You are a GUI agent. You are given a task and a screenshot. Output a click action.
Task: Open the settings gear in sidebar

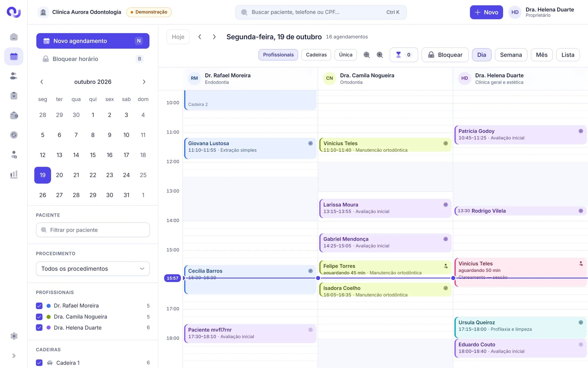click(14, 336)
